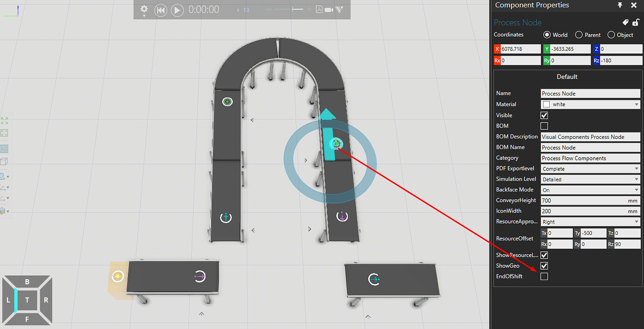Switch coordinates to Object mode
Screen dimensions: 644x329
click(611, 34)
